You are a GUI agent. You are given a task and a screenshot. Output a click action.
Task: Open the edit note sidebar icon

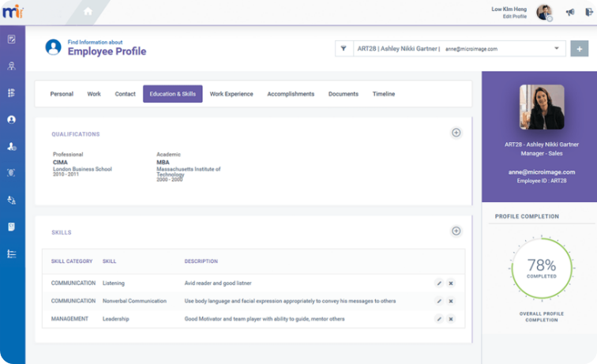click(11, 39)
